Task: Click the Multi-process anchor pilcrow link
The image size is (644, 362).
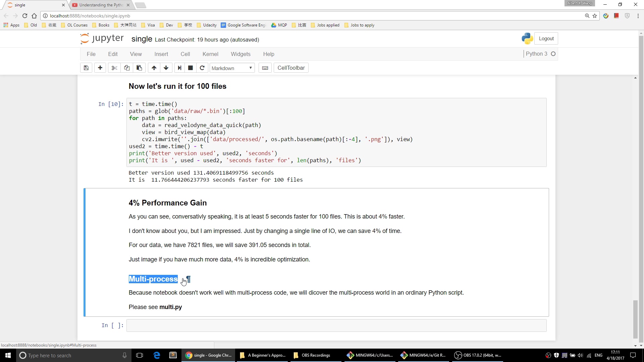Action: pyautogui.click(x=189, y=279)
